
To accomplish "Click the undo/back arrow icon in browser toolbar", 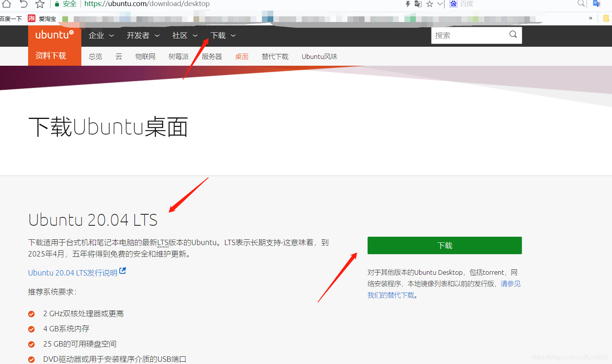I will click(24, 4).
